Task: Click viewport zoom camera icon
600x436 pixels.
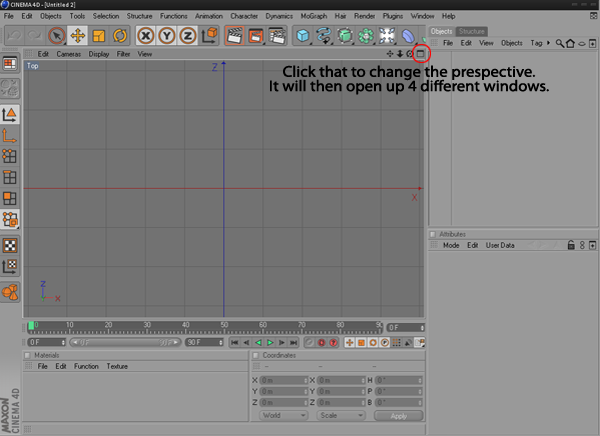Action: pos(400,54)
